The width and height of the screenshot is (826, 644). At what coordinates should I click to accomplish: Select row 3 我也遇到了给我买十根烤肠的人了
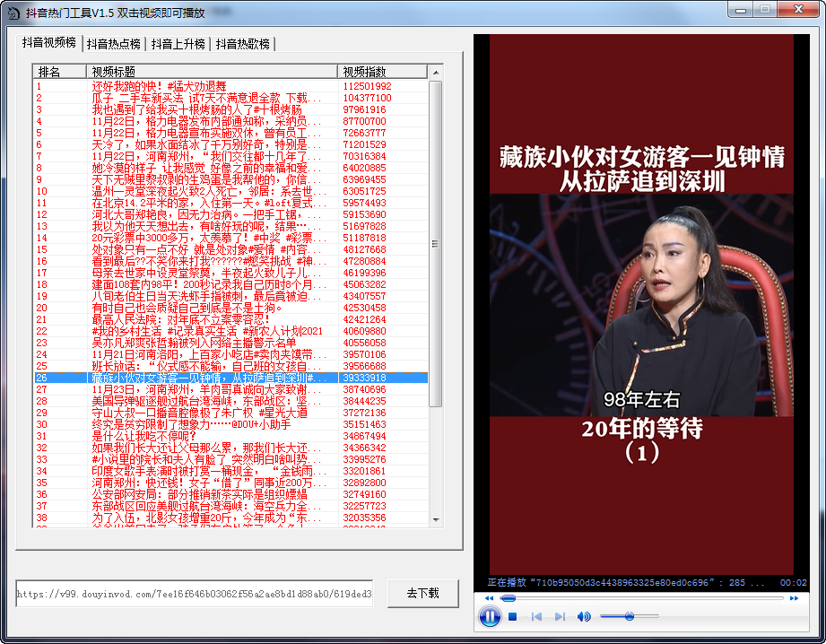tap(230, 109)
